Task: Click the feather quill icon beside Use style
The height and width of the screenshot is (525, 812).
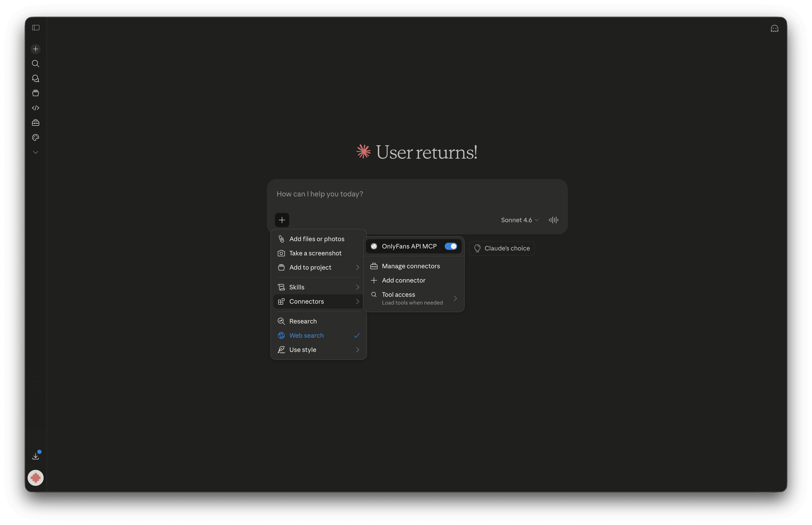Action: point(281,350)
